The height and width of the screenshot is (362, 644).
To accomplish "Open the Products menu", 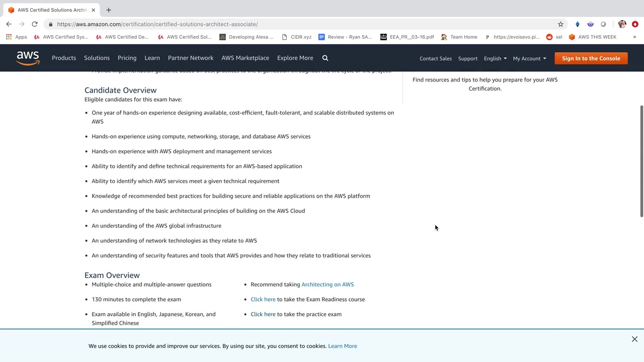I will (64, 58).
